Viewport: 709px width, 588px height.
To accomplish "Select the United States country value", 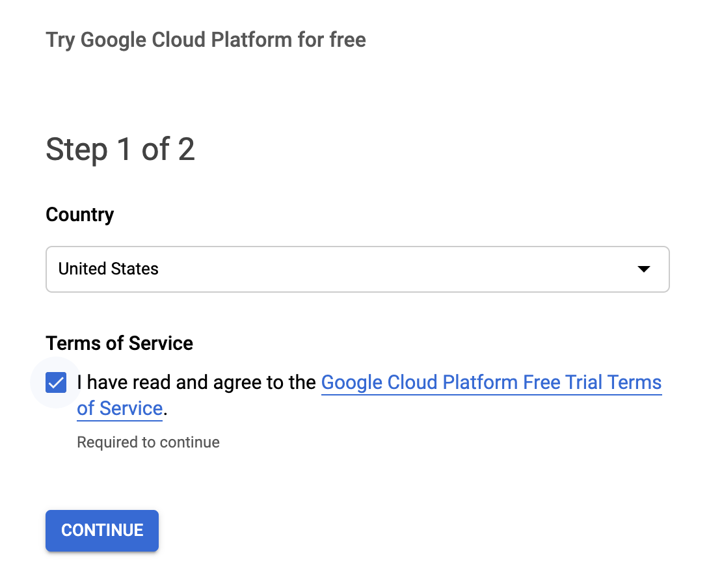I will click(109, 269).
